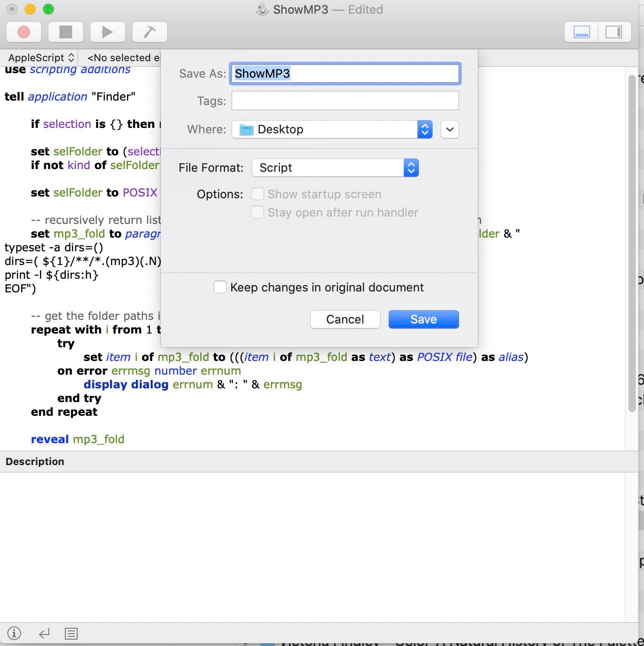The height and width of the screenshot is (646, 644).
Task: Click the Save button
Action: tap(423, 319)
